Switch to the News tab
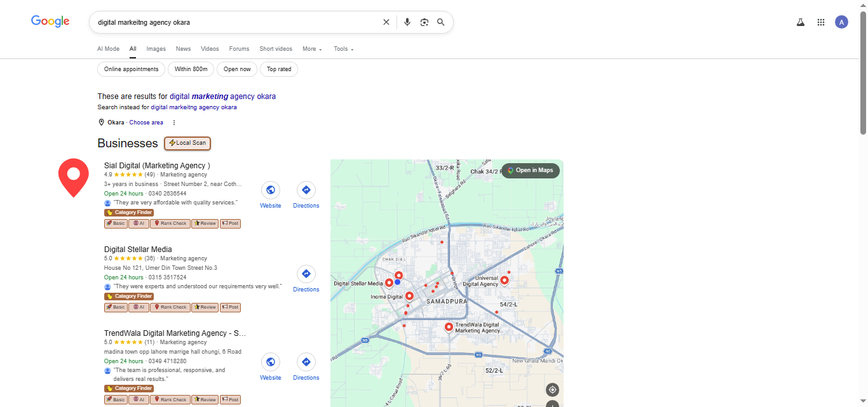Image resolution: width=868 pixels, height=407 pixels. point(183,49)
